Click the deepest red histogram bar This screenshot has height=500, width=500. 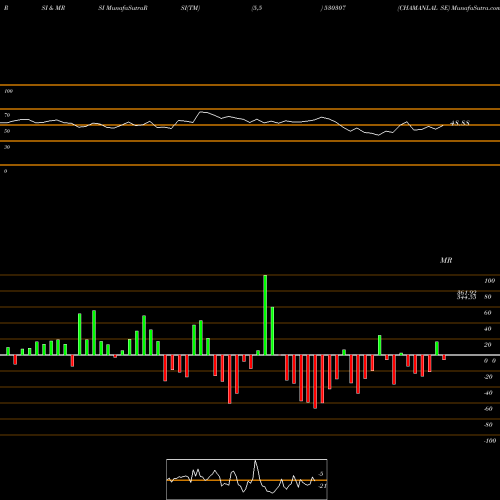[315, 382]
